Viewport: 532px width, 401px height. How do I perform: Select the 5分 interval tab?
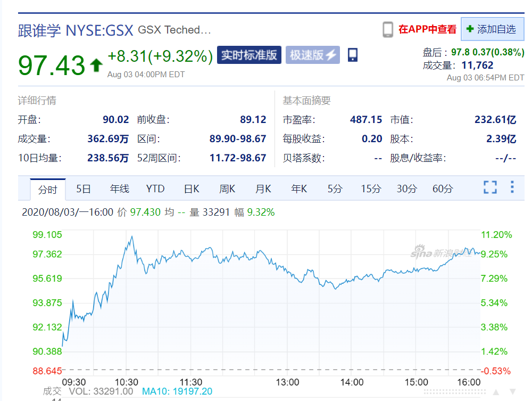[x=335, y=189]
